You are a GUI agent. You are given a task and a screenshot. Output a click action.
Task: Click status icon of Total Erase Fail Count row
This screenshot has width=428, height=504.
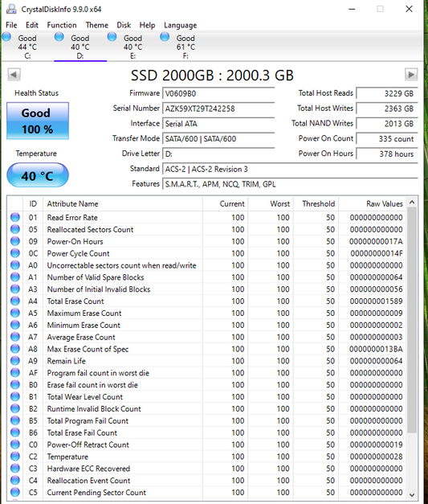[15, 432]
